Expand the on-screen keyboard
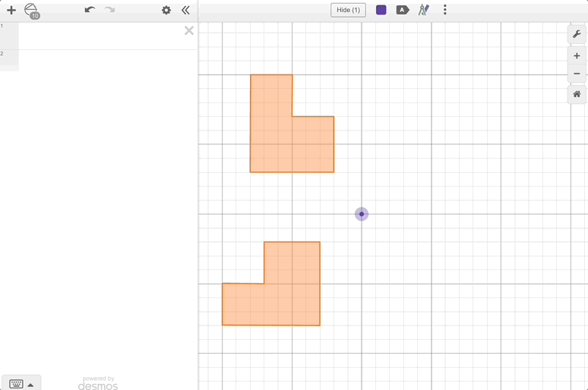This screenshot has width=588, height=390. click(21, 383)
